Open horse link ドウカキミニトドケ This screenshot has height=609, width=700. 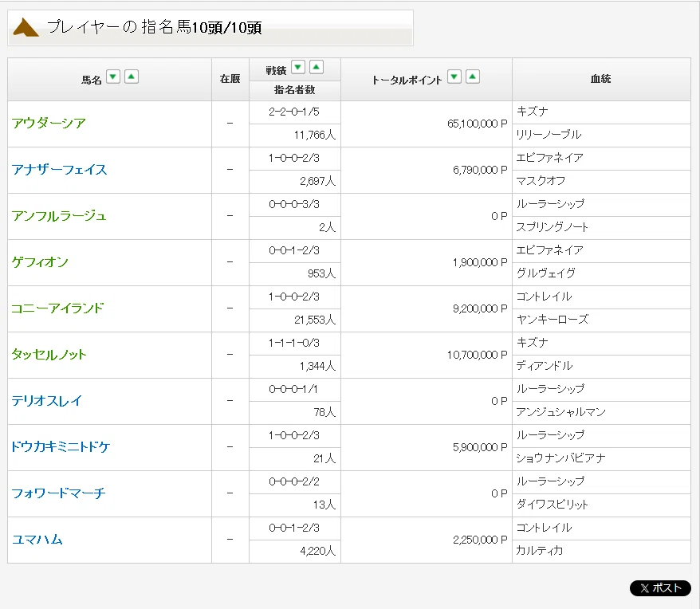61,447
